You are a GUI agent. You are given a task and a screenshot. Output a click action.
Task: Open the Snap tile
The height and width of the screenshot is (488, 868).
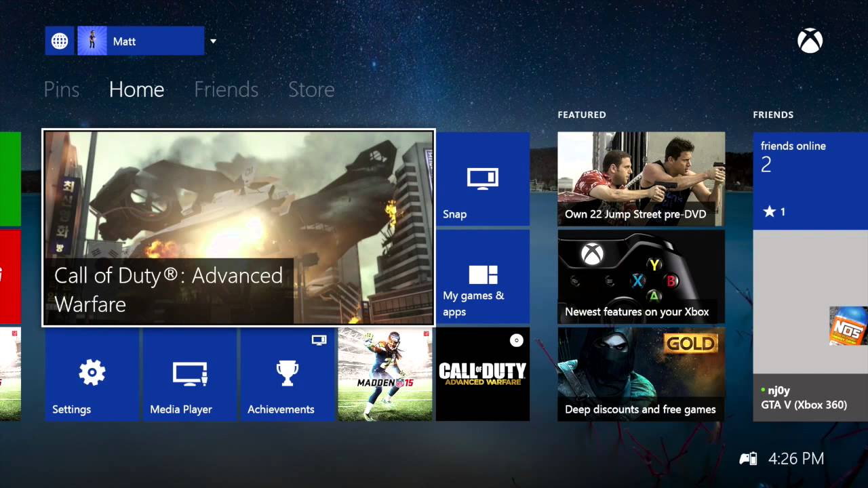(x=483, y=179)
